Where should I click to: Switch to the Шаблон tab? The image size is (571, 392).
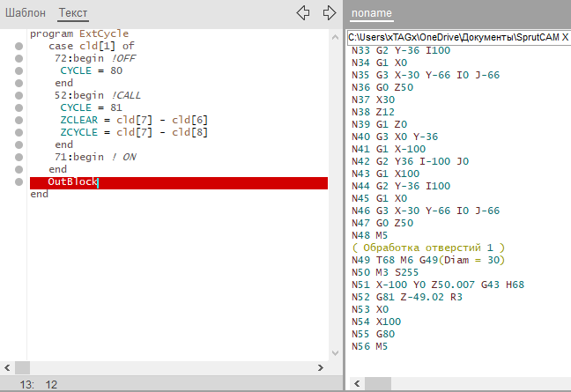coord(26,13)
